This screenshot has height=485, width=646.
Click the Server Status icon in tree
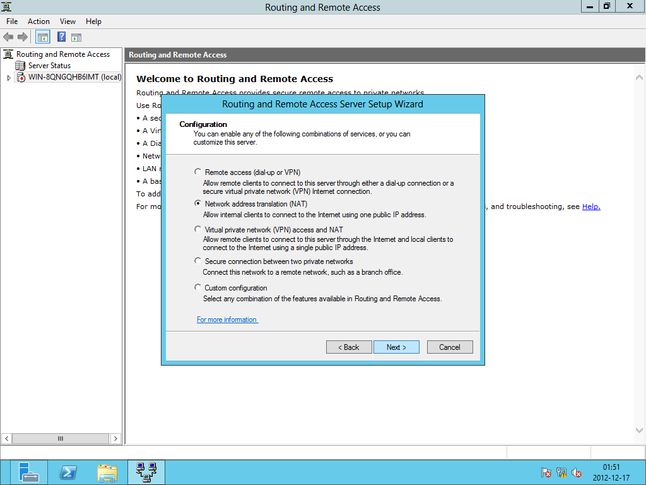coord(20,66)
